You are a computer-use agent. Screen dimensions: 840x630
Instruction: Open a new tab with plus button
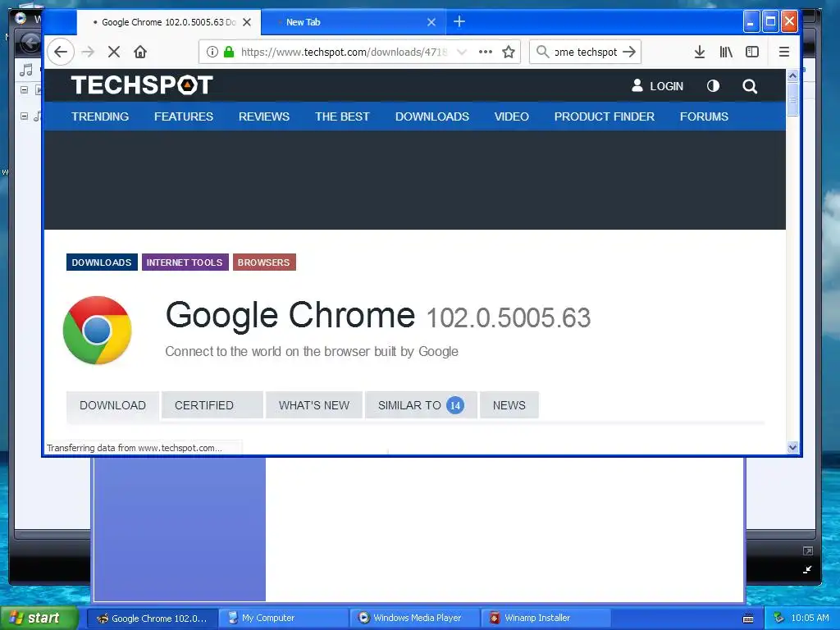[x=459, y=22]
